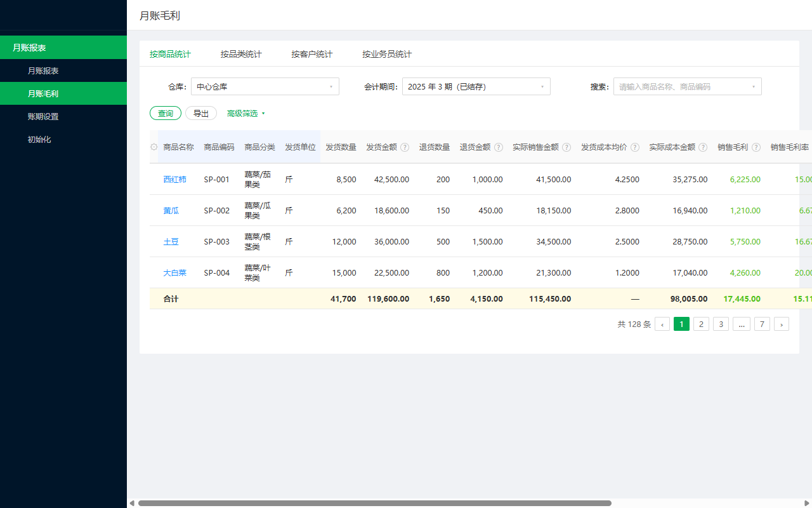Open product link 大白菜
Screen dimensions: 812x508
point(175,272)
